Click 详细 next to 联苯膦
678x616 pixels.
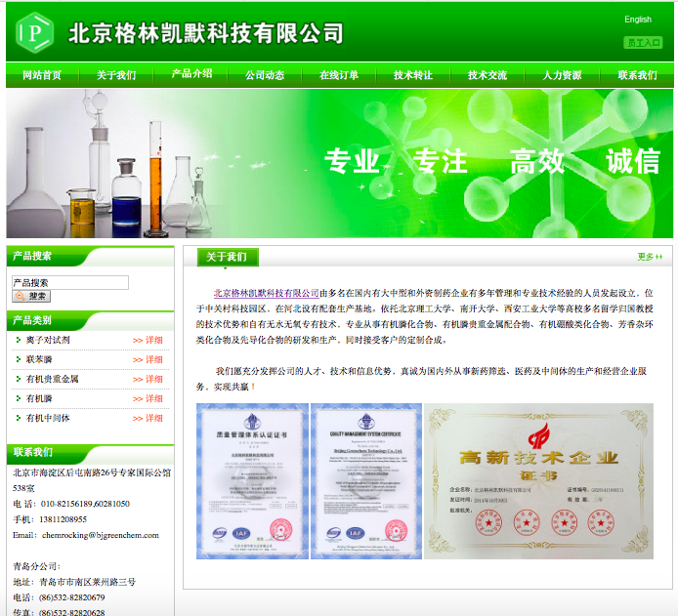coord(148,359)
